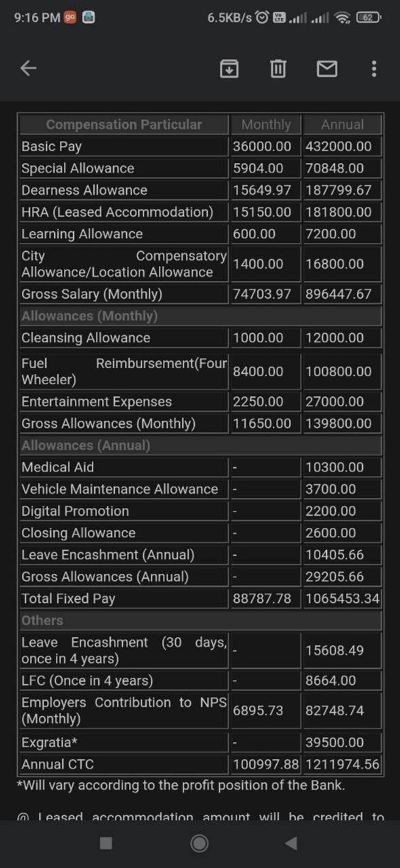Tap the Total Fixed Pay row label
The width and height of the screenshot is (400, 868).
coord(68,598)
